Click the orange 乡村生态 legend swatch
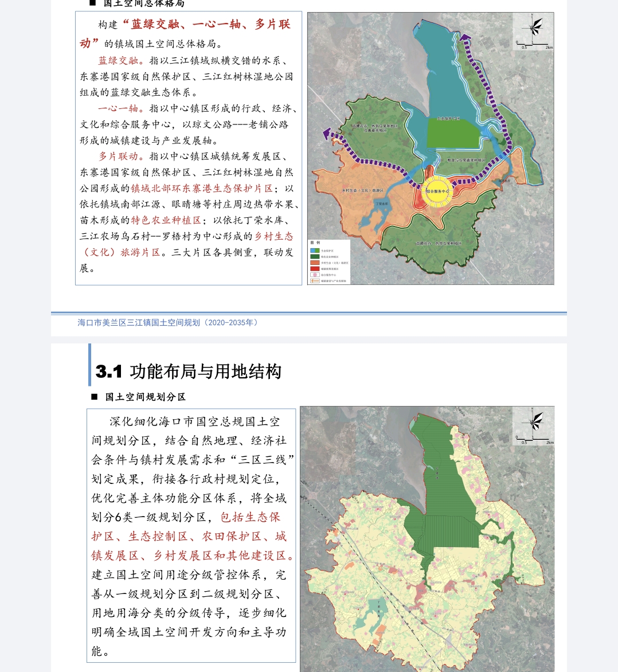 pyautogui.click(x=315, y=263)
